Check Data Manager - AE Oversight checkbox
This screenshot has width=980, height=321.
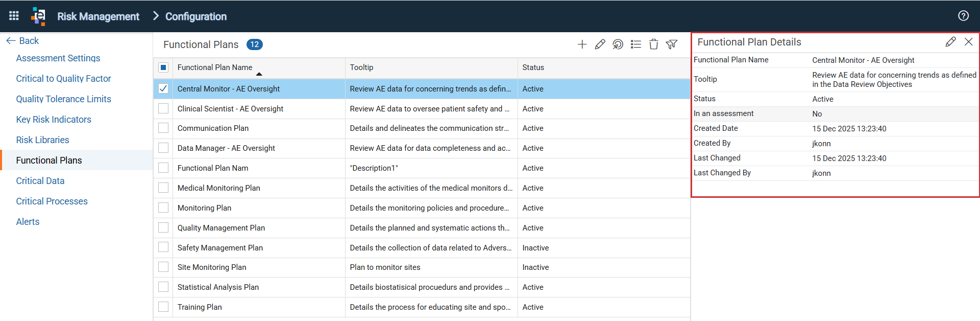pos(163,148)
